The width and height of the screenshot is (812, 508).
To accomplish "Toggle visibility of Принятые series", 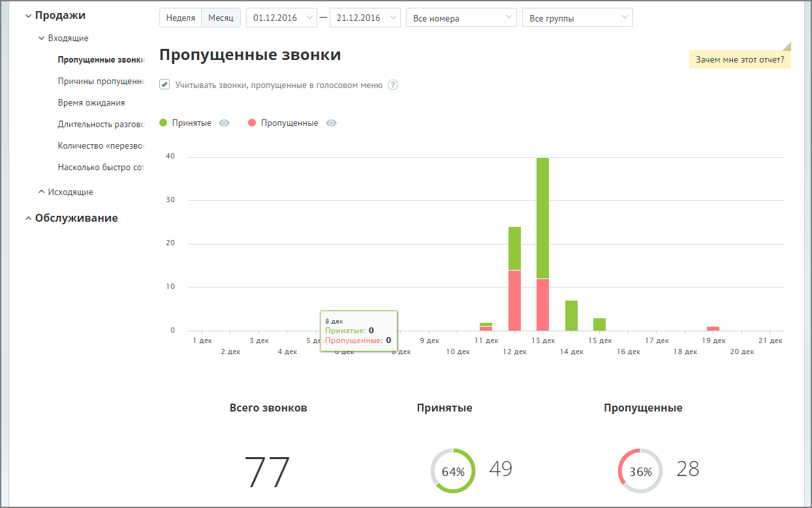I will (225, 123).
